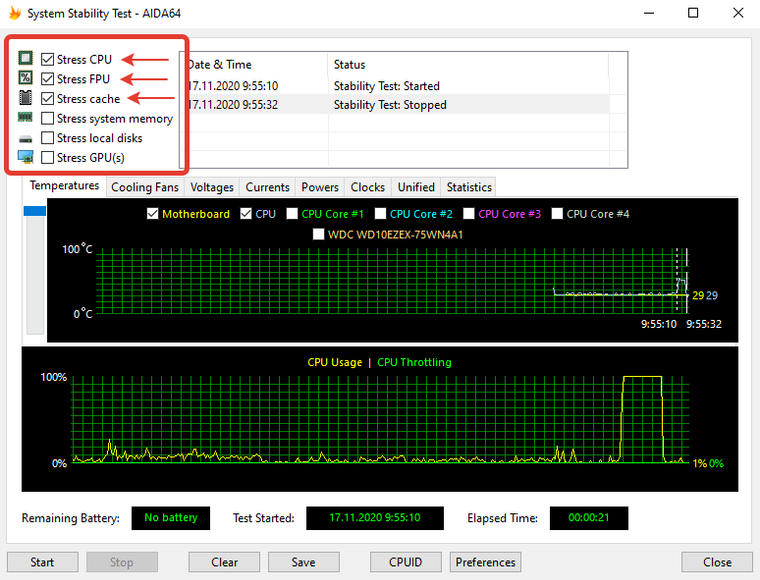Click the Close button at bottom right
This screenshot has width=760, height=580.
point(717,562)
